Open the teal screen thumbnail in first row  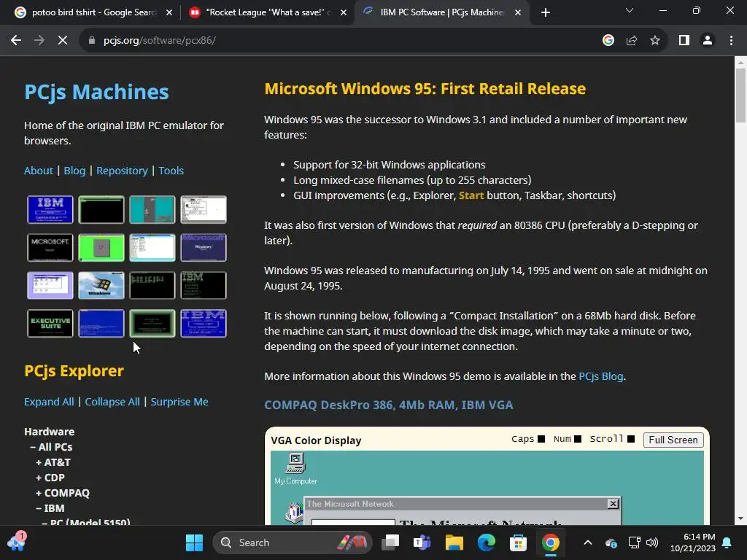coord(152,209)
